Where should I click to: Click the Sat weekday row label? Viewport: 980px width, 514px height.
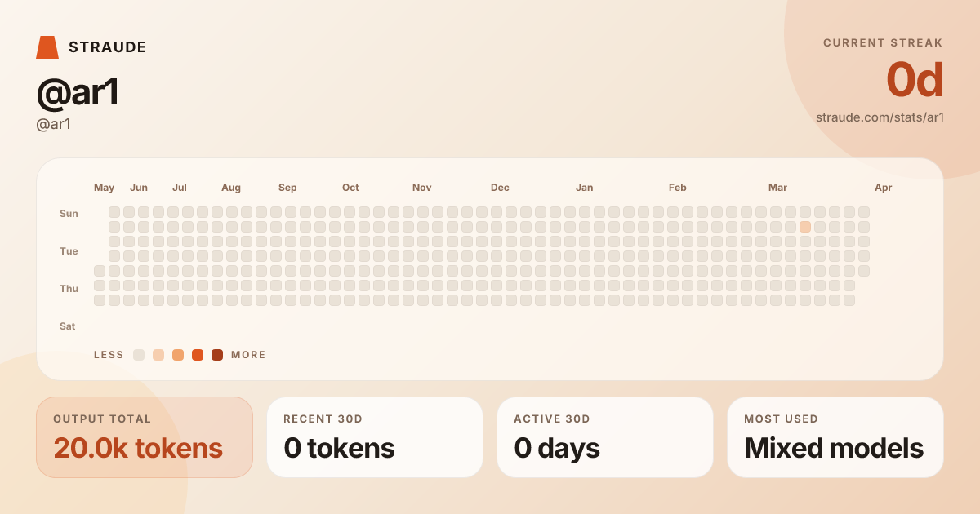(68, 326)
